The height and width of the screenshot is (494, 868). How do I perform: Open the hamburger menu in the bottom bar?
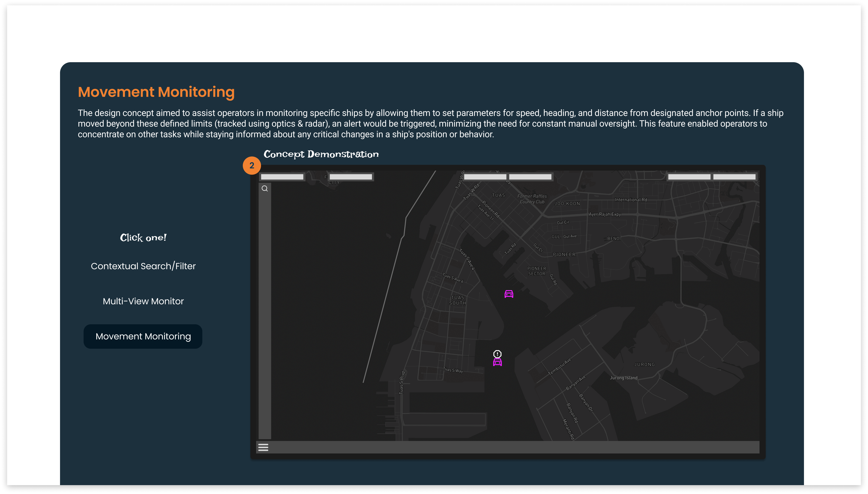pyautogui.click(x=263, y=447)
